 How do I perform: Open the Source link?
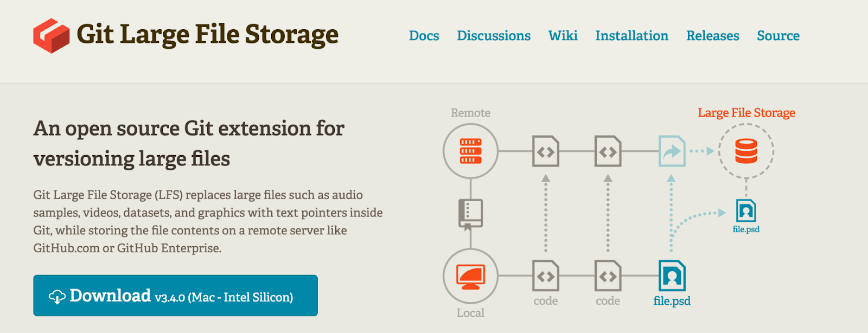coord(778,36)
